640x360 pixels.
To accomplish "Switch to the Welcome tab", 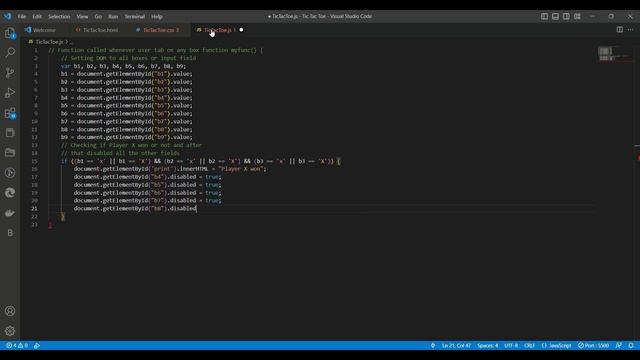I will 44,30.
